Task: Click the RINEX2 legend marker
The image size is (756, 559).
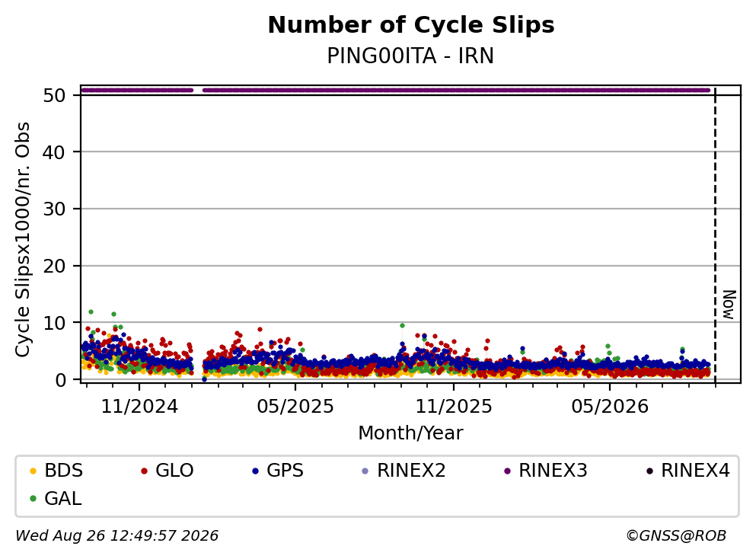Action: coord(365,471)
